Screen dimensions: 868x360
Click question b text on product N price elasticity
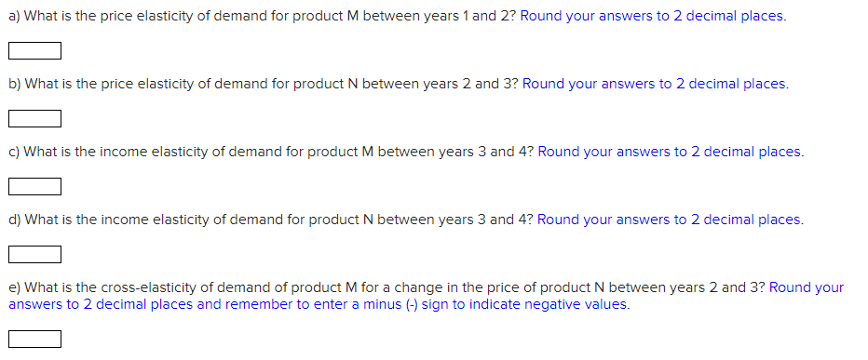264,84
